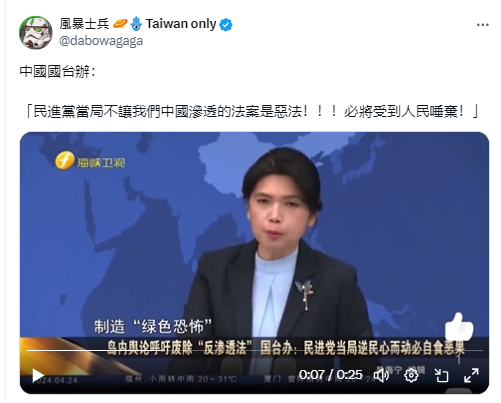Open video settings gear
501x403 pixels.
[x=411, y=376]
